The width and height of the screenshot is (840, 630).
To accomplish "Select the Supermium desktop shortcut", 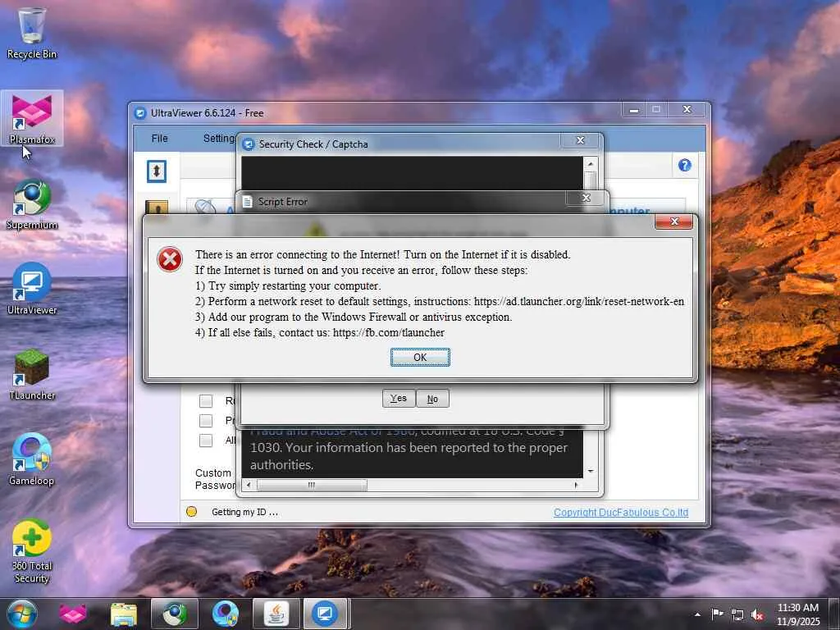I will click(32, 204).
